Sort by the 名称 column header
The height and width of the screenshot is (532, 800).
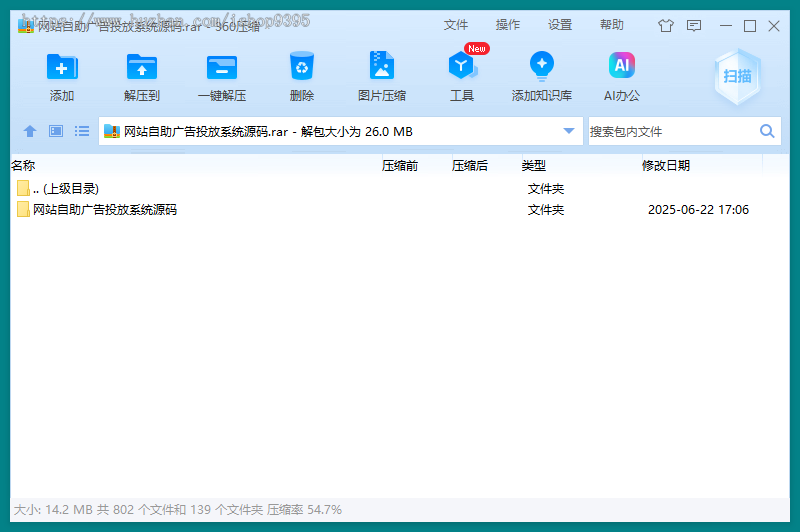23,165
